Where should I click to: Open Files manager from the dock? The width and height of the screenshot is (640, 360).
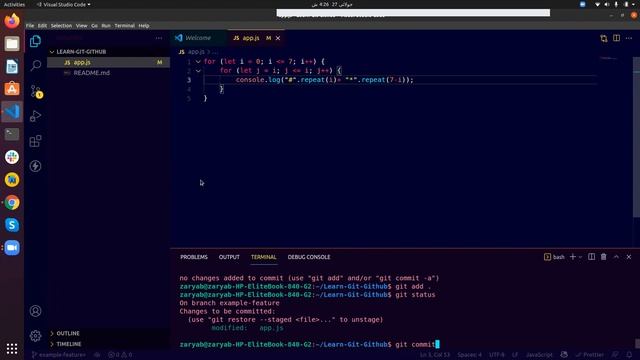coord(12,43)
